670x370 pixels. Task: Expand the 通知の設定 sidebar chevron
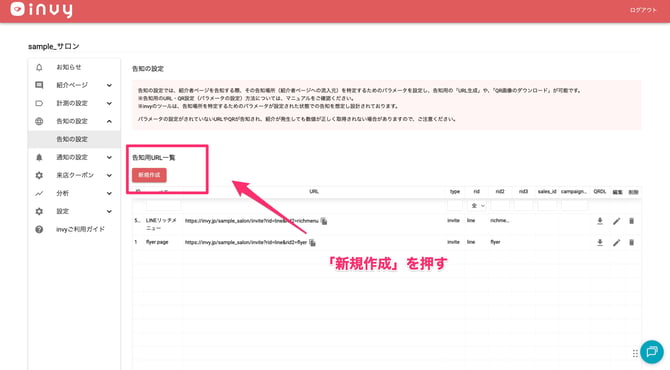point(109,157)
